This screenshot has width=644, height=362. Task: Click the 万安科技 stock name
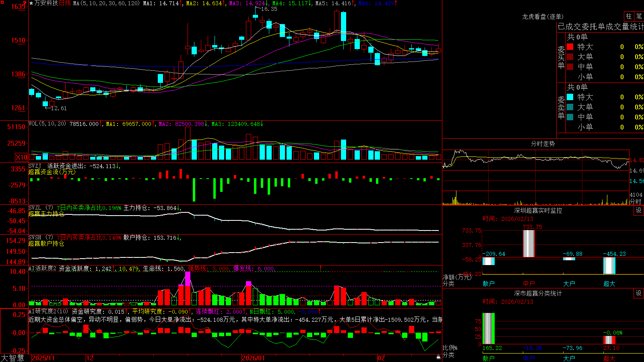click(46, 3)
